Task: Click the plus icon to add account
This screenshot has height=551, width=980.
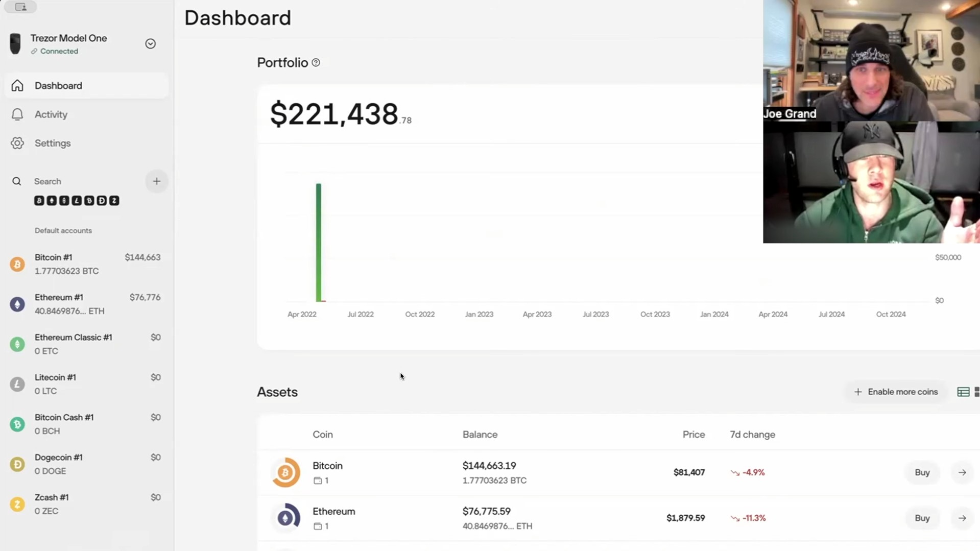Action: 156,181
